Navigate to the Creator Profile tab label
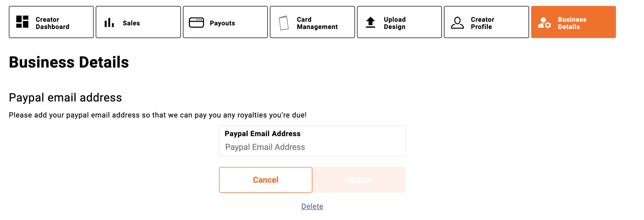 point(482,23)
